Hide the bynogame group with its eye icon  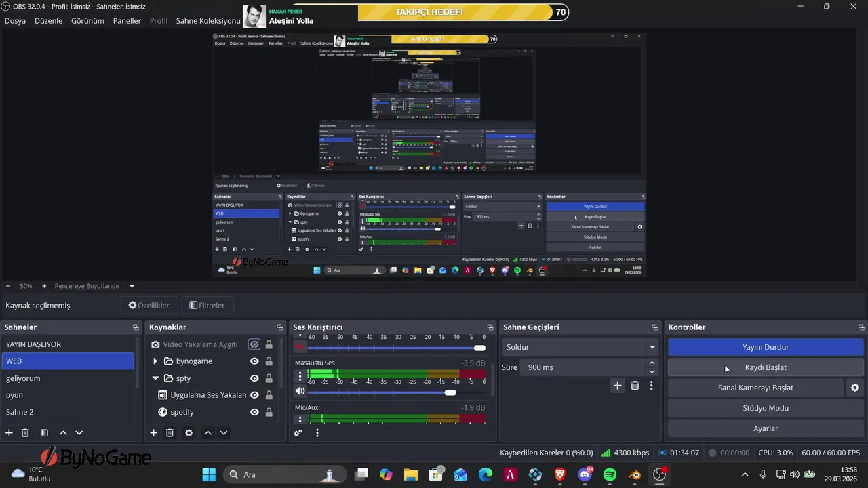tap(254, 361)
